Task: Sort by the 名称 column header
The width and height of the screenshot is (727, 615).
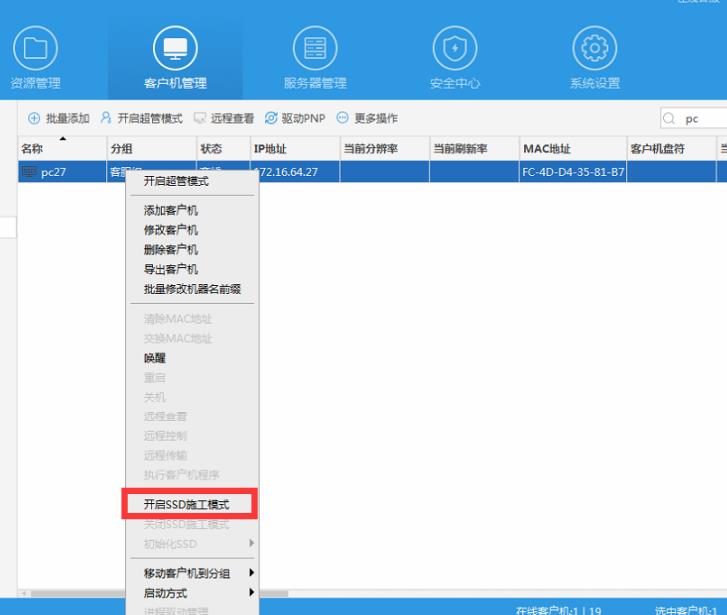Action: point(33,149)
